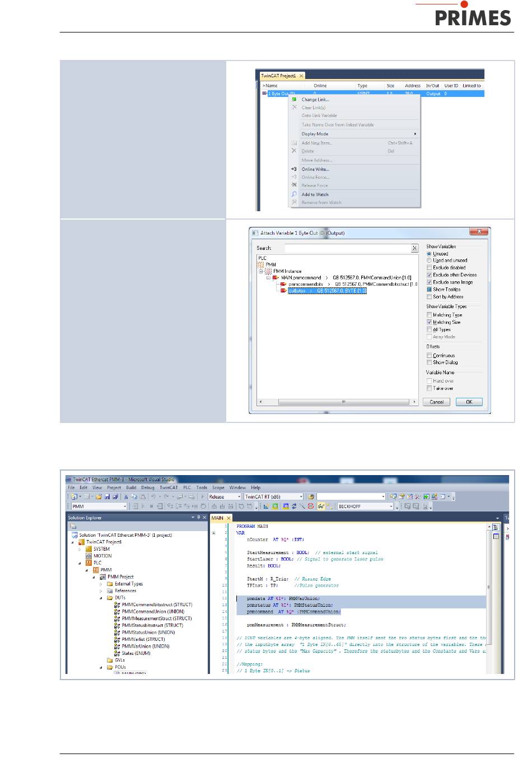Click the PLC node icon in Solution Explorer
The width and height of the screenshot is (532, 772).
tap(88, 562)
